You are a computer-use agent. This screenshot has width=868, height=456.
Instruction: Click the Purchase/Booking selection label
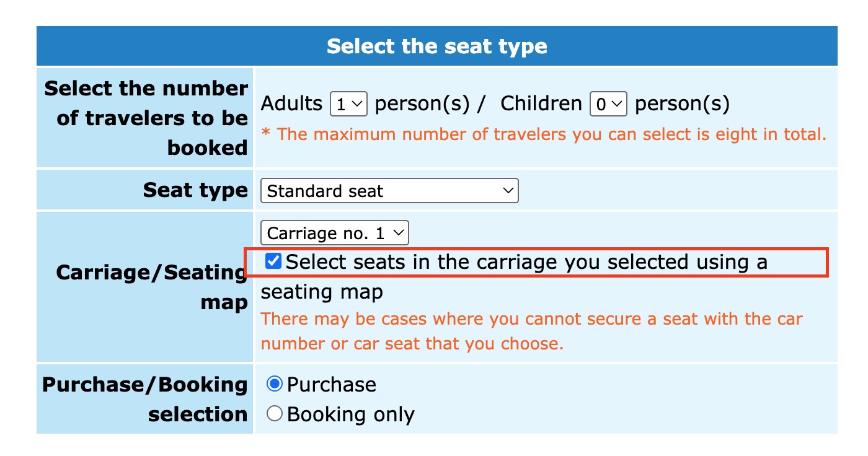tap(143, 399)
